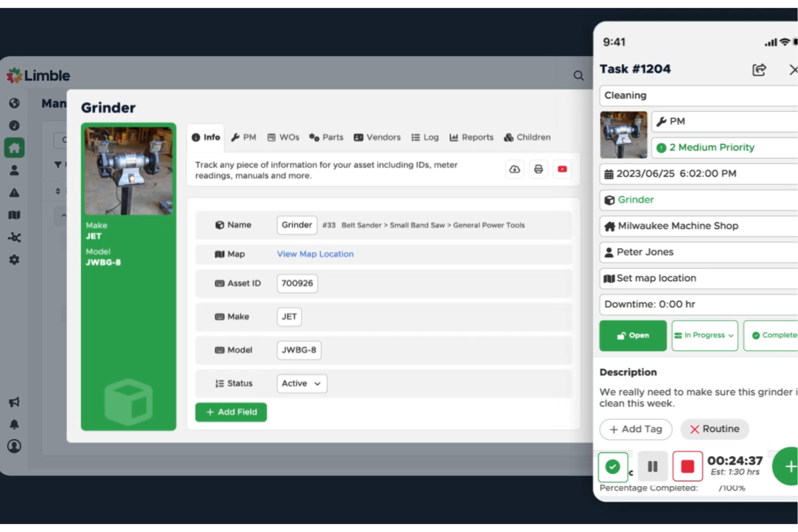Open the Children tab
Screen dimensions: 798x532
tap(527, 137)
